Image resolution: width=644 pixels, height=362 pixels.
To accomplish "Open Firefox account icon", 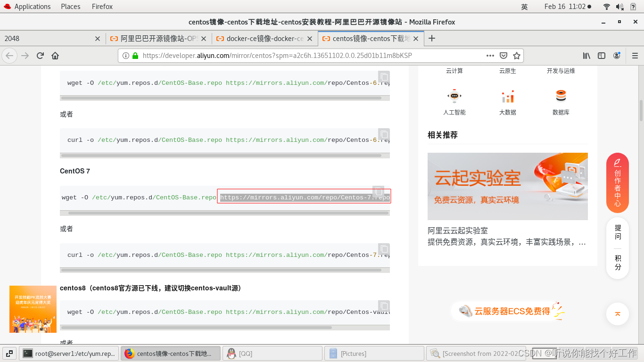I will pos(617,56).
